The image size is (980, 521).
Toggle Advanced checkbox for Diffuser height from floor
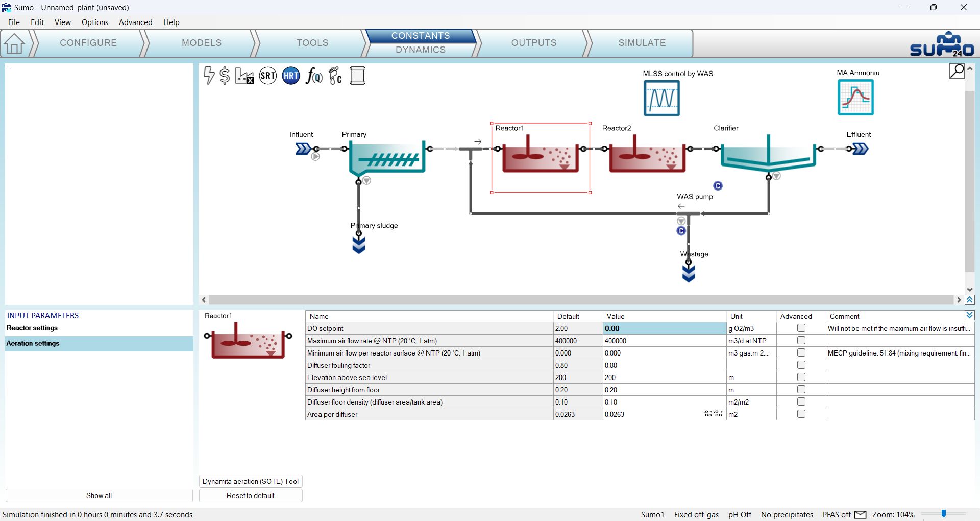801,390
